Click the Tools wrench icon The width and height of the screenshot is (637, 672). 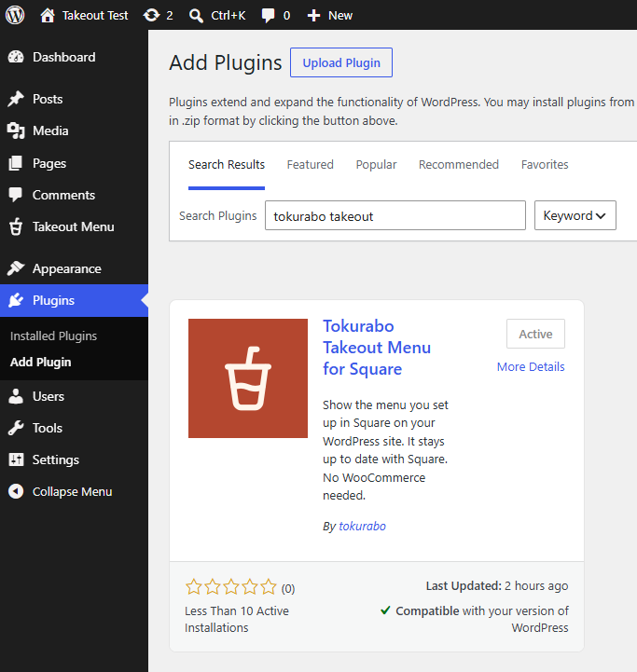point(16,428)
